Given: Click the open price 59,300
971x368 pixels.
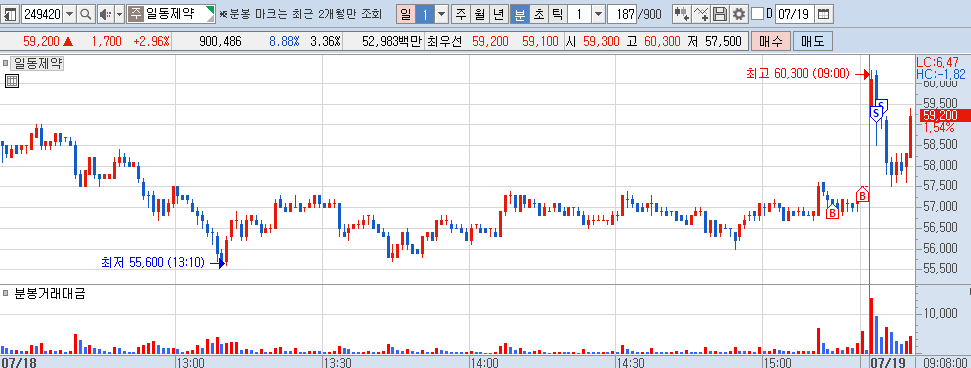Looking at the screenshot, I should coord(601,42).
